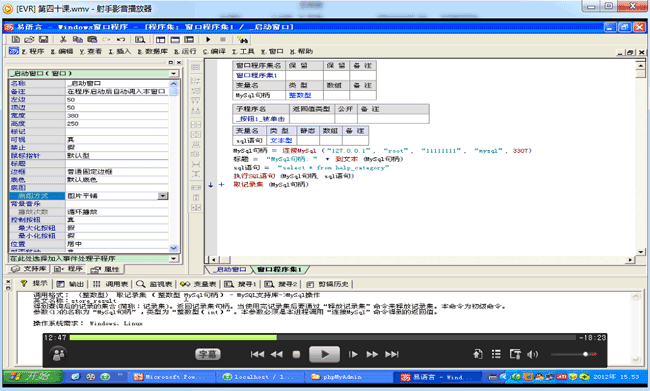The height and width of the screenshot is (391, 650).
Task: Click the Run program play icon
Action: pyautogui.click(x=209, y=39)
